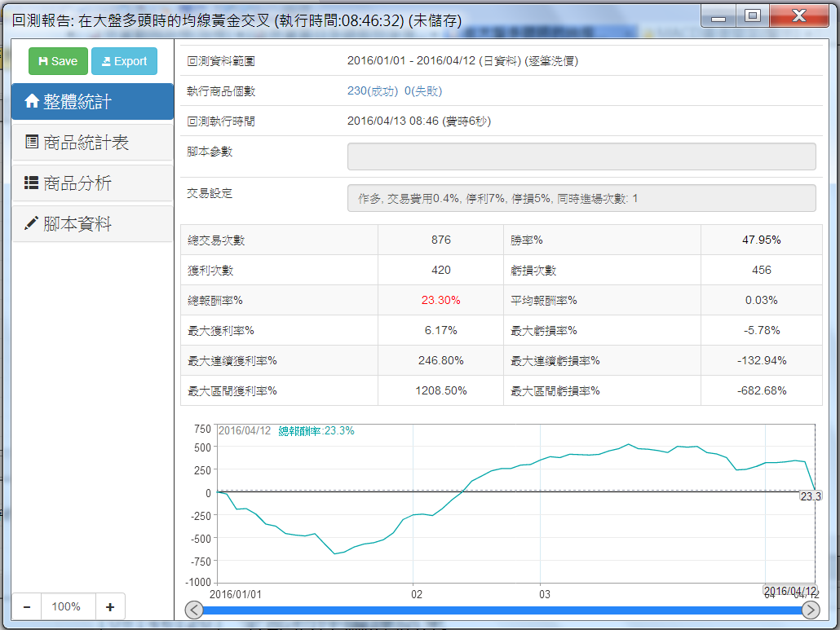Click the 腳本參數 input field
The image size is (840, 630).
[581, 156]
